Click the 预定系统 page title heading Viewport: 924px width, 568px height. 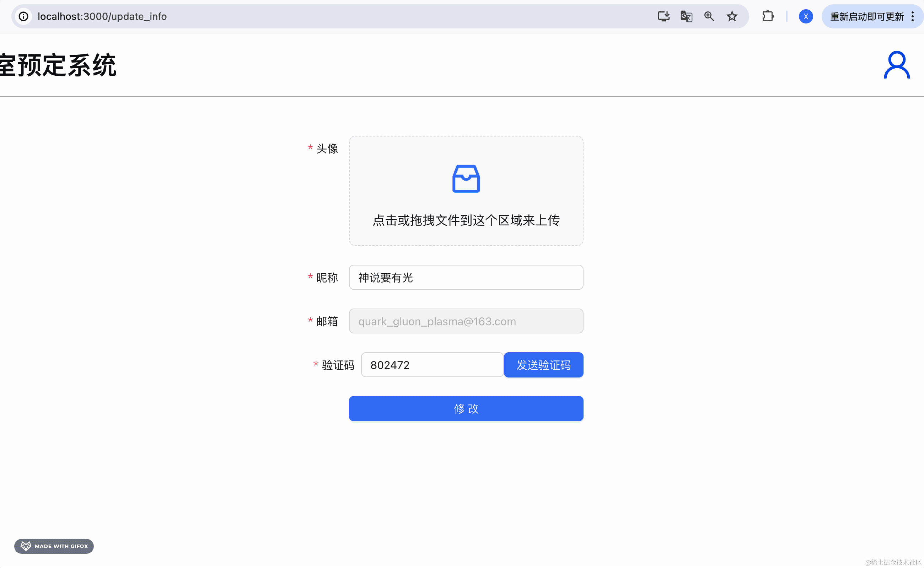(58, 65)
